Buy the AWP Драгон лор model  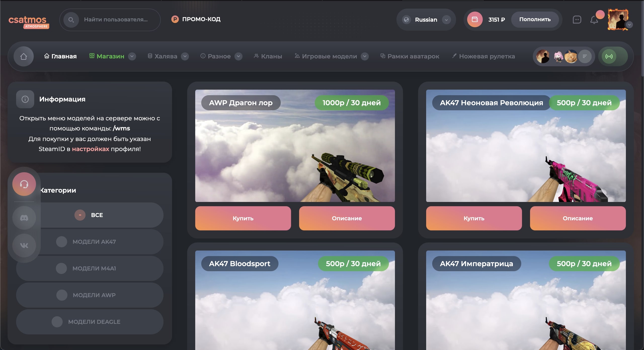243,218
